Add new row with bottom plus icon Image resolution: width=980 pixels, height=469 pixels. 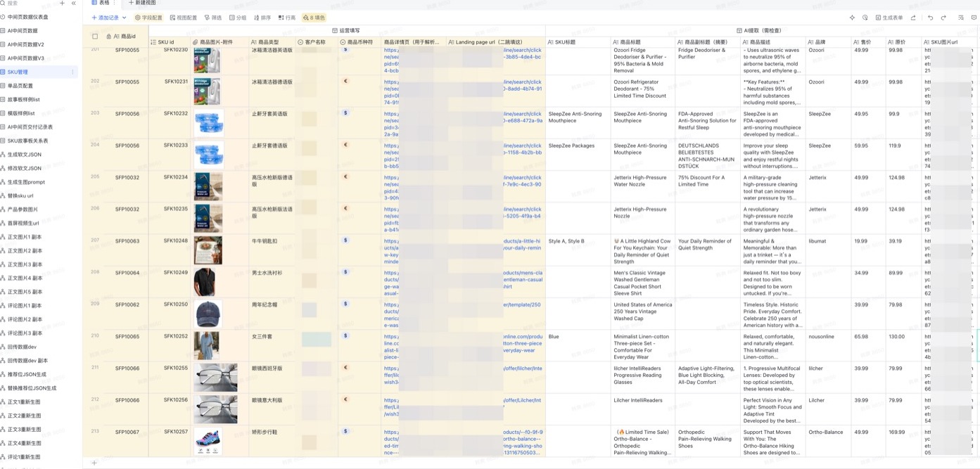point(94,463)
